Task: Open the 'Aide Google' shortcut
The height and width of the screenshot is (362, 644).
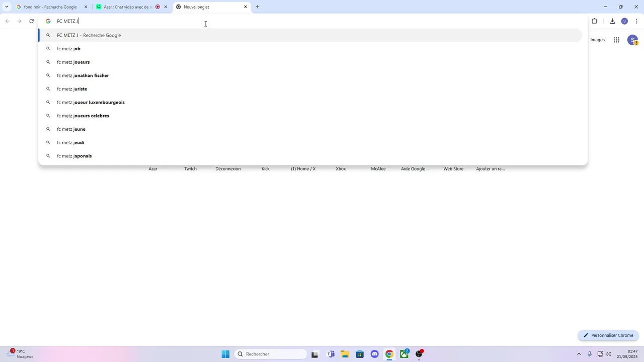Action: [416, 169]
